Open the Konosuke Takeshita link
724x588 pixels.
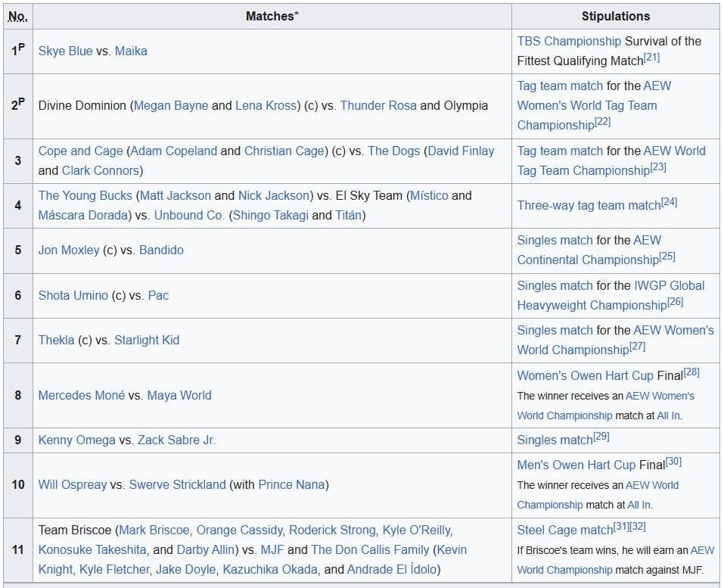(92, 550)
